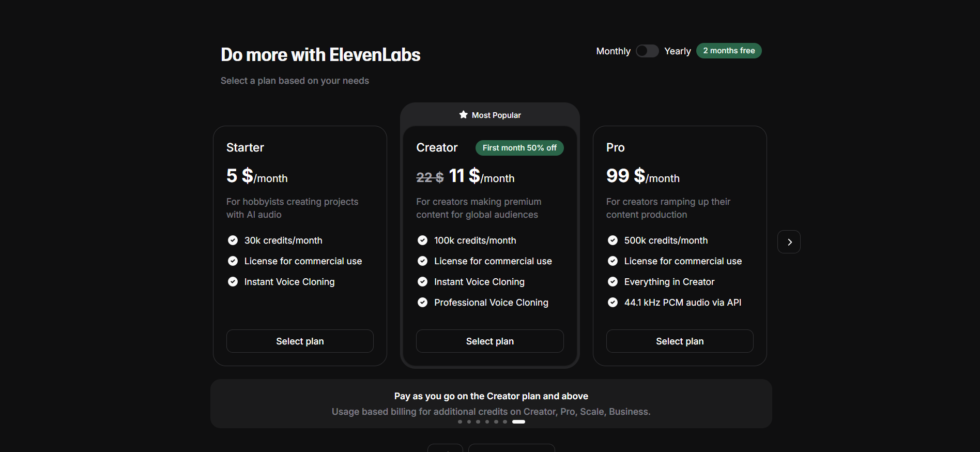This screenshot has height=452, width=980.
Task: Select the Creator plan button
Action: (x=490, y=341)
